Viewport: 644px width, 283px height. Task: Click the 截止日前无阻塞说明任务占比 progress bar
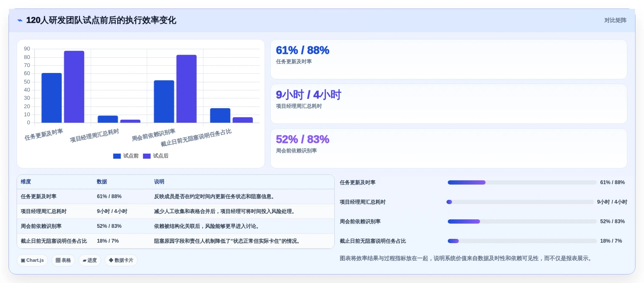[522, 241]
